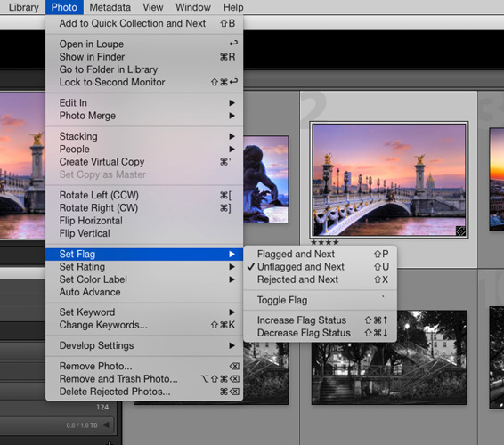Choose Toggle Flag
The width and height of the screenshot is (504, 445).
point(321,301)
